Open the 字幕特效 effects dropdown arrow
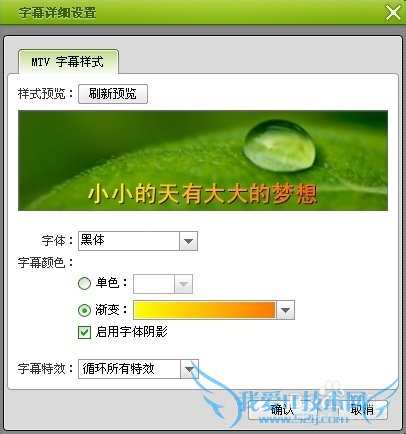 (x=189, y=369)
